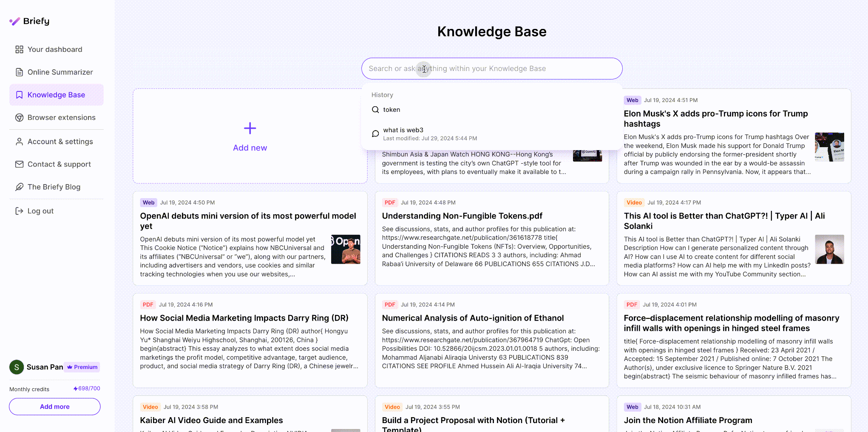Click the Log out arrow icon

[x=19, y=211]
